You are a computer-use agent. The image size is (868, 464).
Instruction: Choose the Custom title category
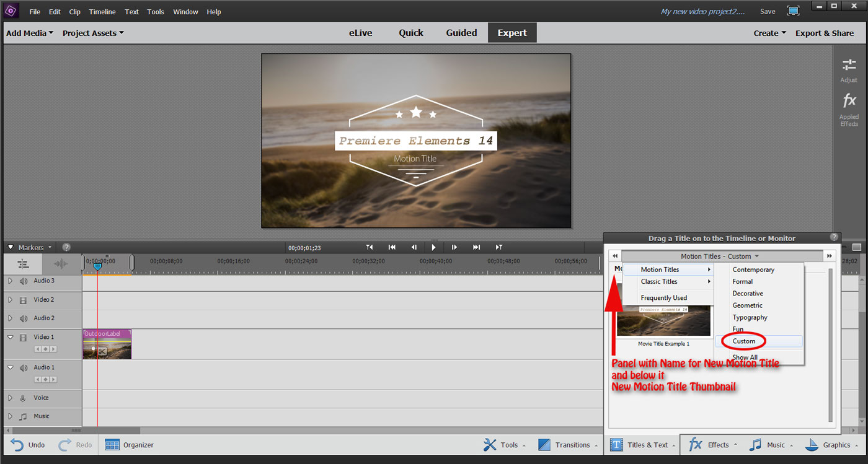click(759, 341)
